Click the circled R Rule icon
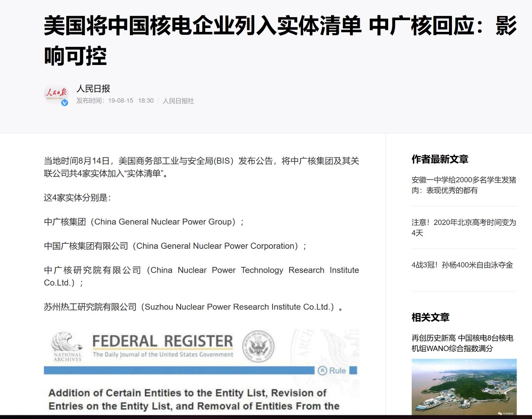Viewport: 532px width, 419px height. click(322, 370)
